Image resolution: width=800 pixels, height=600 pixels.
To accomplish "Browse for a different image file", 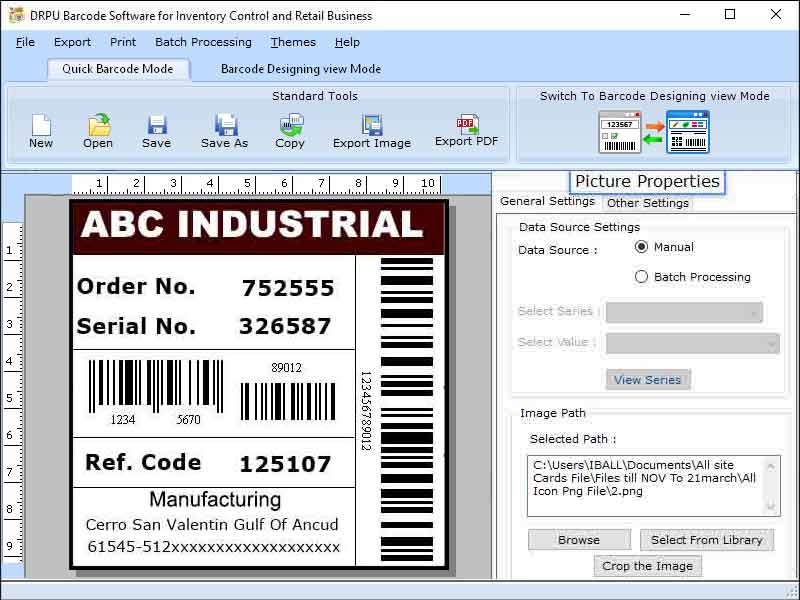I will click(578, 539).
